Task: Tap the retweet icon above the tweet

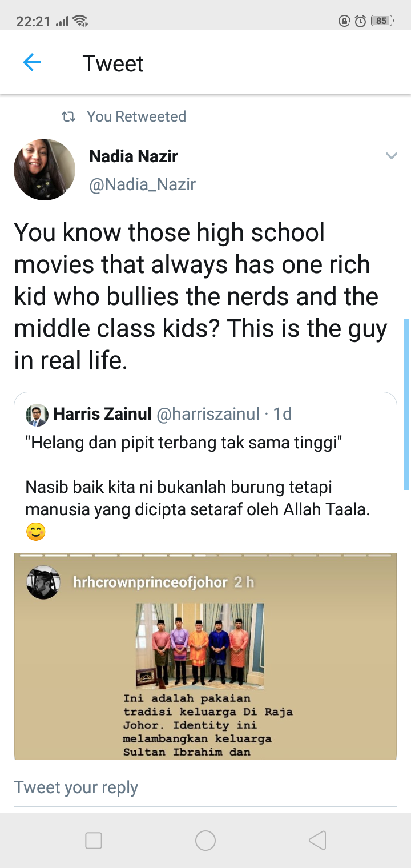Action: pos(68,116)
